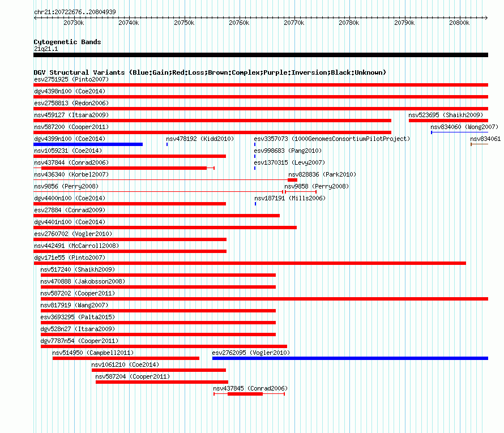This screenshot has height=433, width=504.
Task: Click the esv2751925 (Pinto2007) variant label
Action: pyautogui.click(x=71, y=79)
